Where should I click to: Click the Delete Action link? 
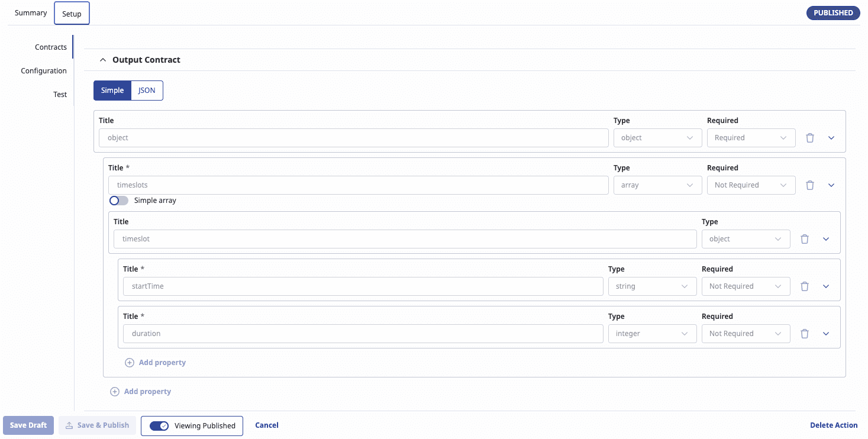tap(834, 425)
